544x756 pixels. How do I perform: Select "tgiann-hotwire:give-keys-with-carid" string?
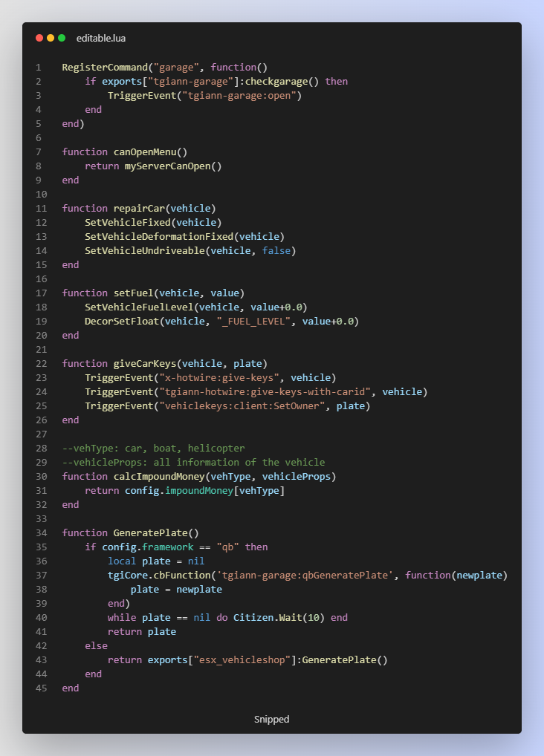pyautogui.click(x=265, y=391)
